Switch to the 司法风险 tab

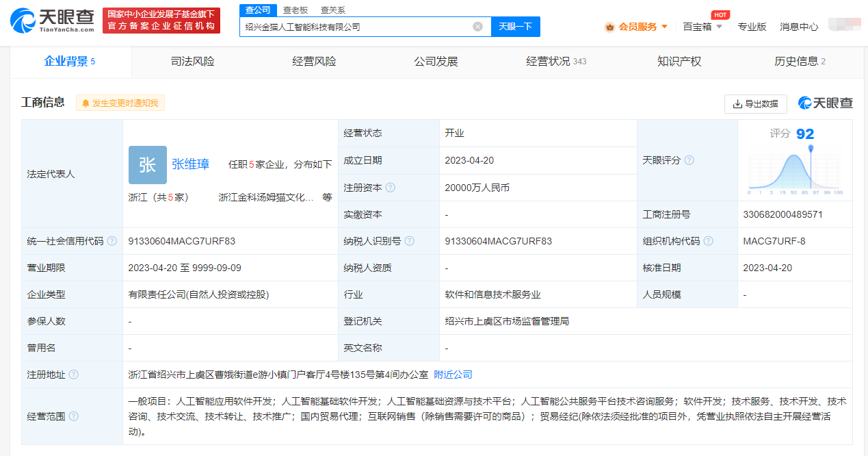[192, 62]
